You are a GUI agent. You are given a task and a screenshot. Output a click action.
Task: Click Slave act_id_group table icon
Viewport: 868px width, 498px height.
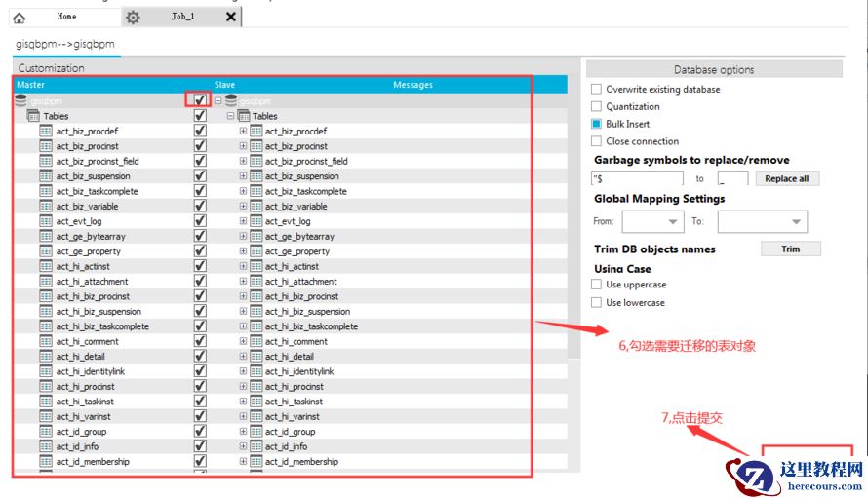pos(256,432)
